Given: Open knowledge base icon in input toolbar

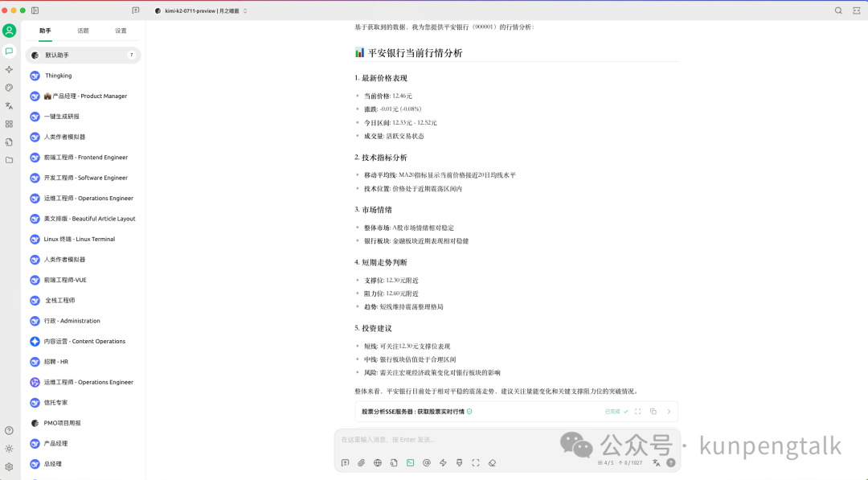Looking at the screenshot, I should pos(394,463).
